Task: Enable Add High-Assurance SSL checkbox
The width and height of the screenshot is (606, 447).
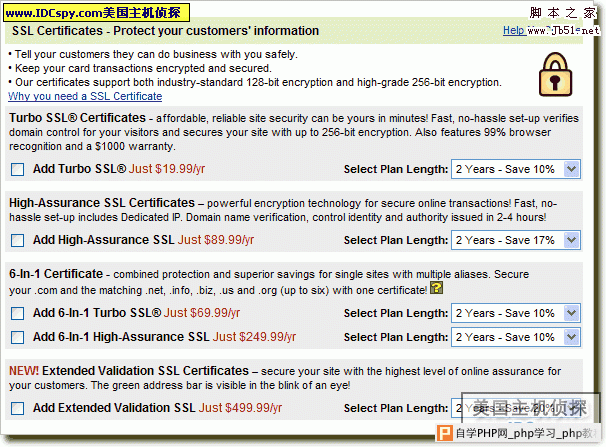Action: point(17,240)
